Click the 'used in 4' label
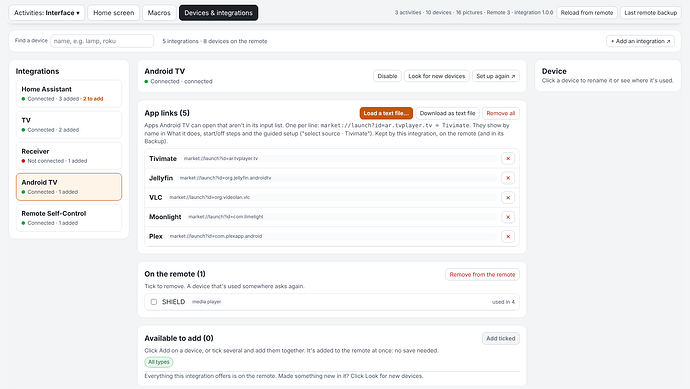 503,302
